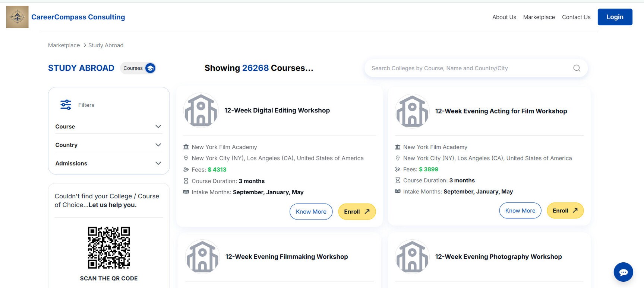
Task: Open the Contact Us page
Action: click(x=576, y=17)
